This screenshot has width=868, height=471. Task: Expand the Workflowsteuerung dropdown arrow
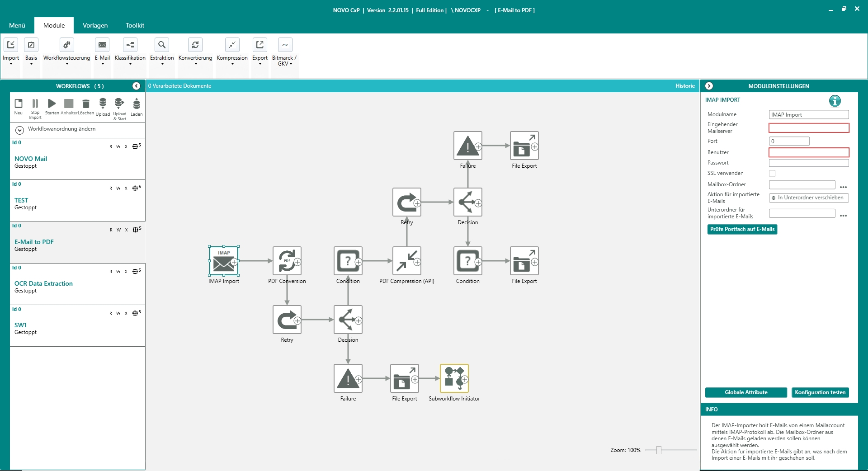67,64
